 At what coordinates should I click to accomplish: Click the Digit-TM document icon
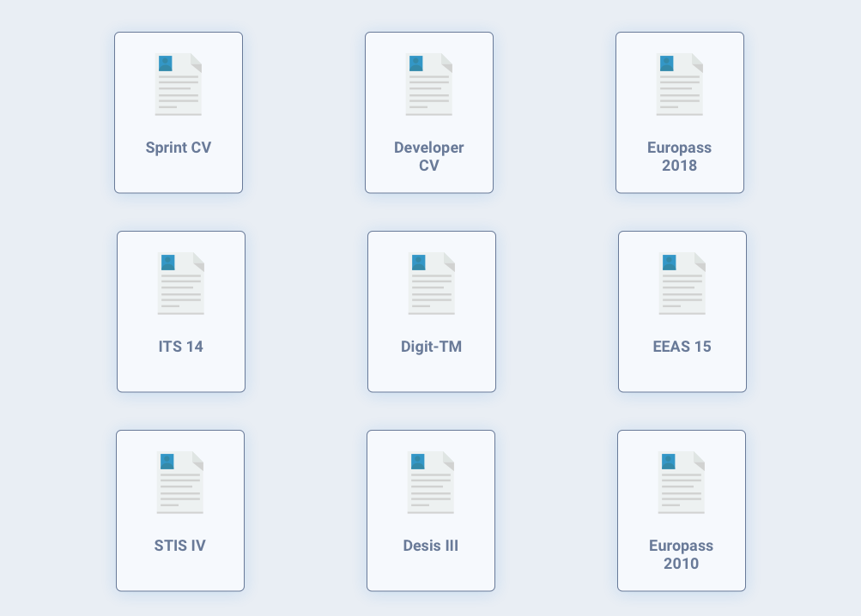pos(432,282)
